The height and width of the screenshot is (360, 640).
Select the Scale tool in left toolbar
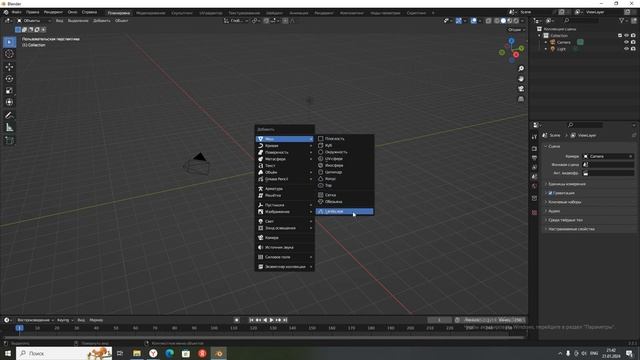(x=9, y=91)
